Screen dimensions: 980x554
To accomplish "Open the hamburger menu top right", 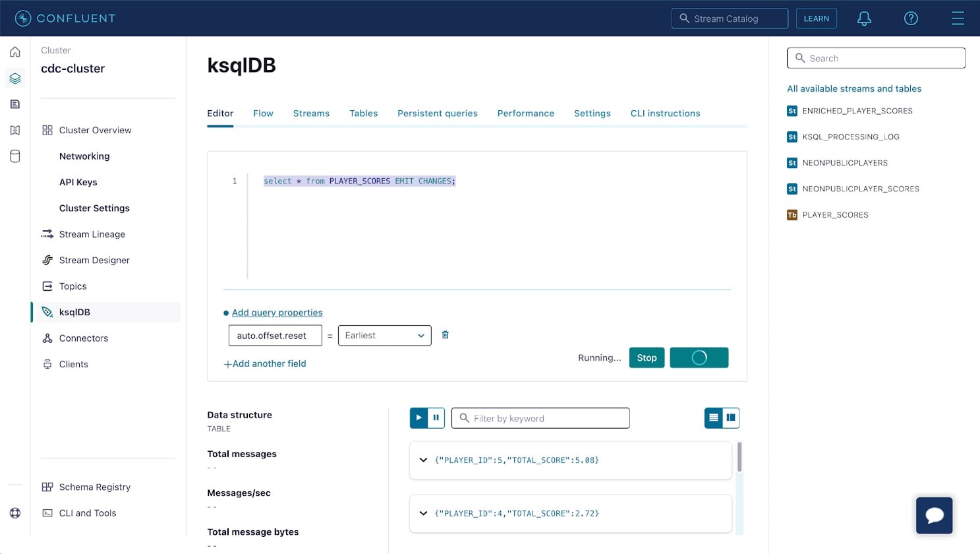I will click(958, 18).
